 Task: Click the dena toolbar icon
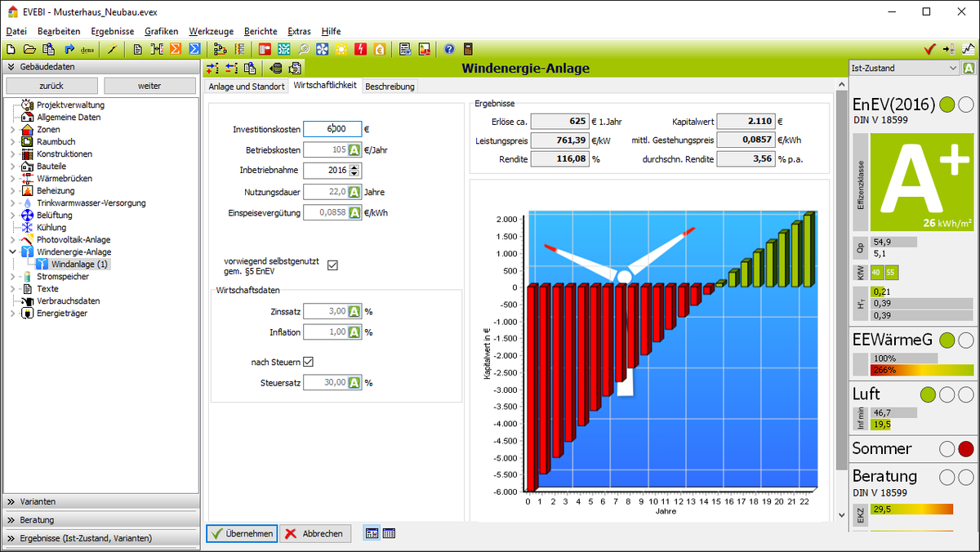87,49
